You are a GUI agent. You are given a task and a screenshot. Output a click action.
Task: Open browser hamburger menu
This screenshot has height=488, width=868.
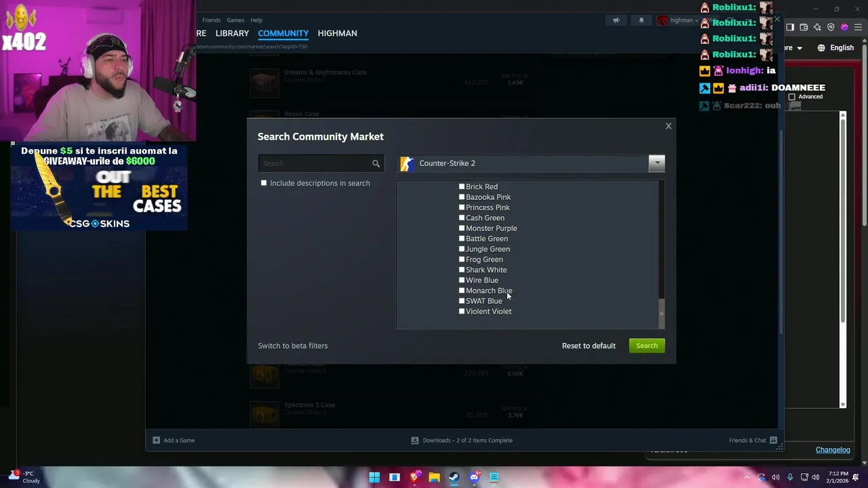(x=858, y=27)
